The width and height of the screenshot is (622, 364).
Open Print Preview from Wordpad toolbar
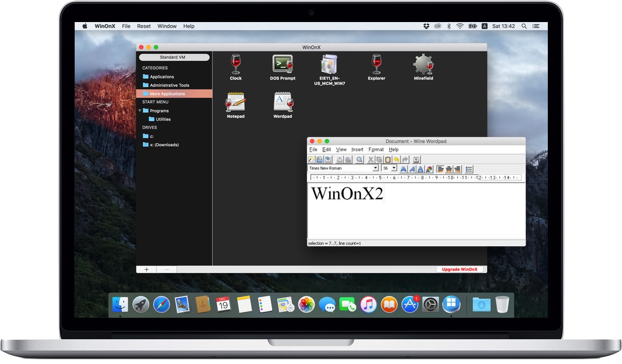tap(348, 160)
